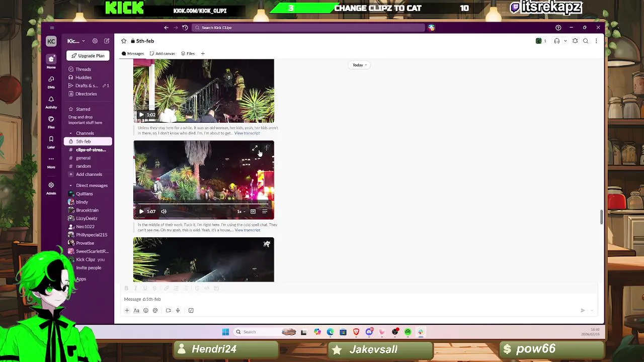The width and height of the screenshot is (644, 362).
Task: Search within the channel using magnifier icon
Action: pos(586,41)
